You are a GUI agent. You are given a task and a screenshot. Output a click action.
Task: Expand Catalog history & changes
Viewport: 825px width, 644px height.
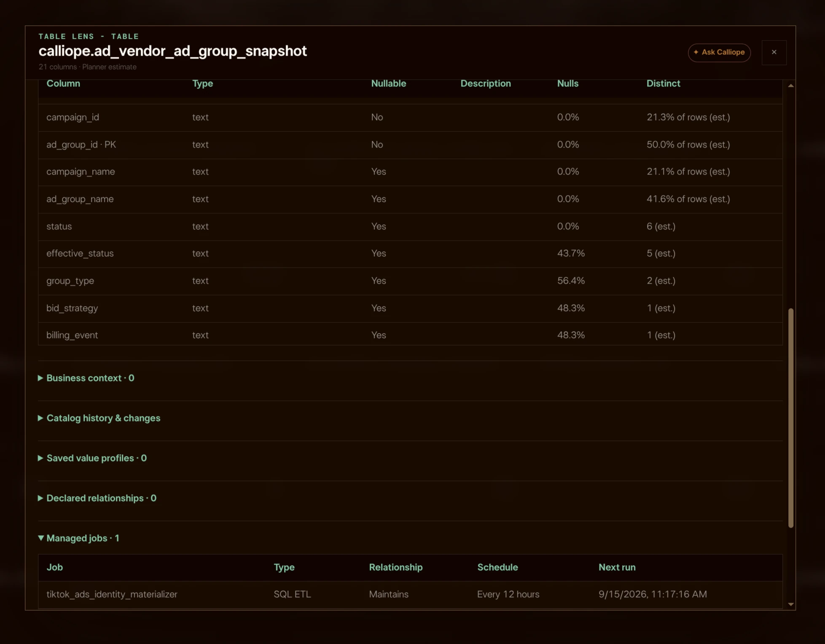pos(99,418)
